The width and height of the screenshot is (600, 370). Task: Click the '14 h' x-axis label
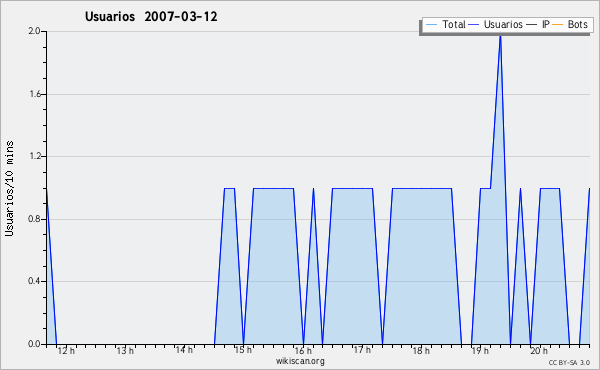184,350
